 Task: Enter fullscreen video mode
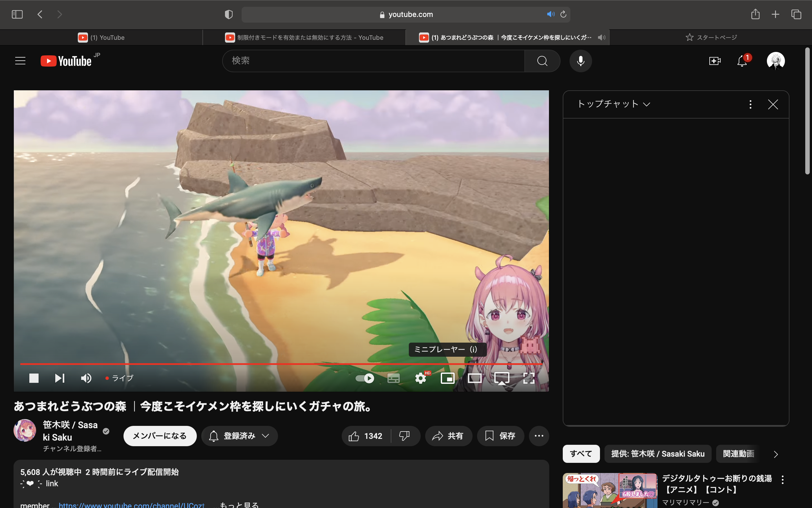coord(529,378)
